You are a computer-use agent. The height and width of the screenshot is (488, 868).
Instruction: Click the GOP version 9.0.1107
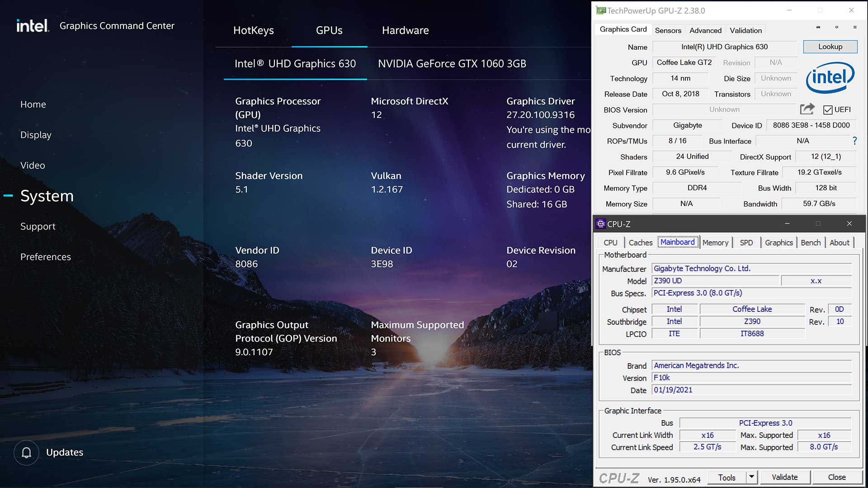coord(254,352)
